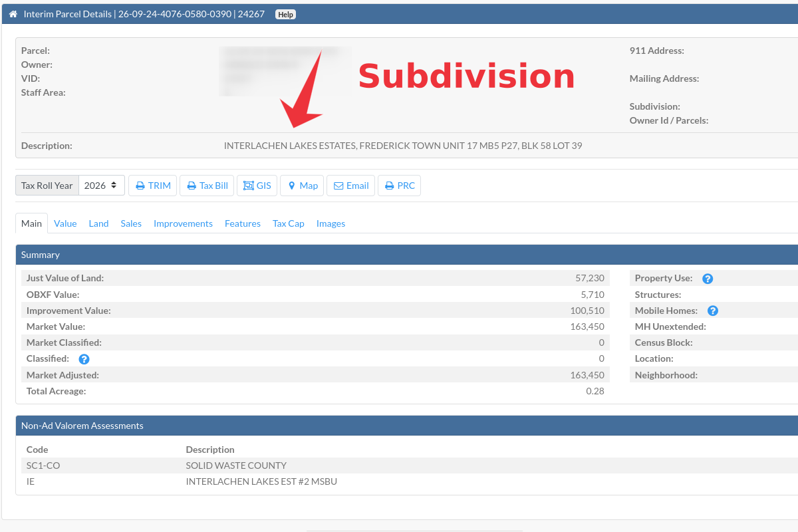
Task: Click the Help button in the title bar
Action: click(285, 13)
